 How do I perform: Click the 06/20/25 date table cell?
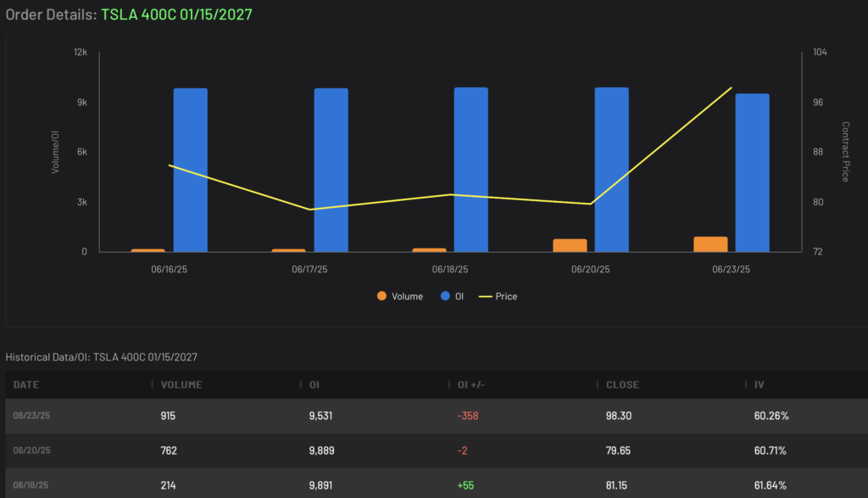[31, 450]
